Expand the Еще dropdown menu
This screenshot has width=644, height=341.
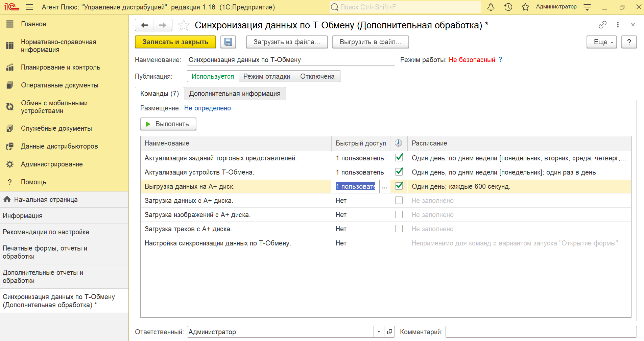(x=602, y=42)
